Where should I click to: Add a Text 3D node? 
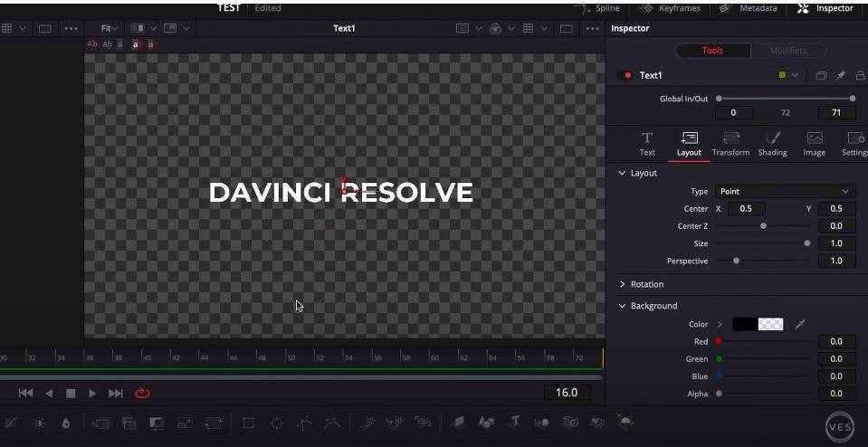(x=515, y=422)
